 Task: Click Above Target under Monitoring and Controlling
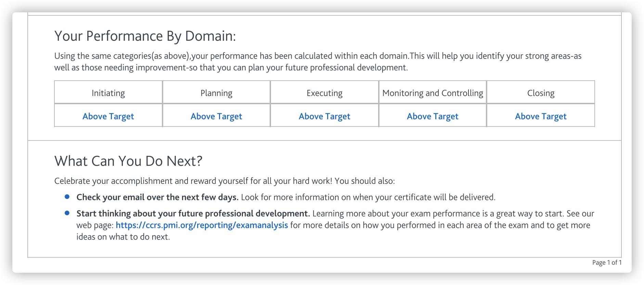(433, 116)
